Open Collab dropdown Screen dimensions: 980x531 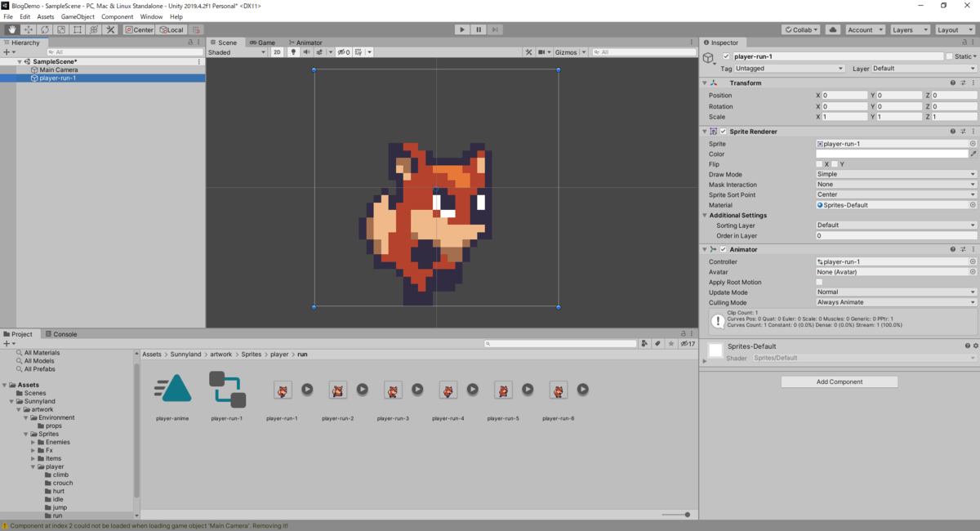point(802,29)
